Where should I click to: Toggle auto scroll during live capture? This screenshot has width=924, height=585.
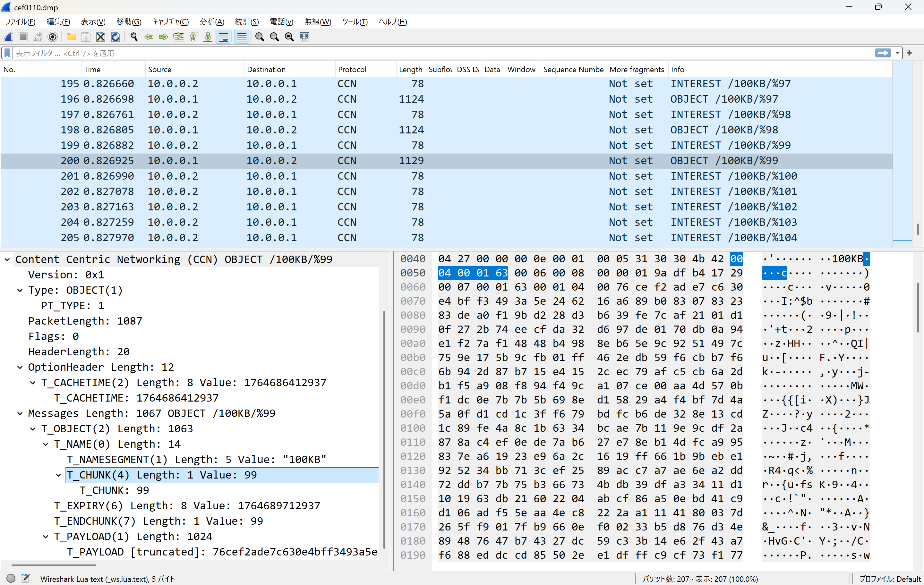(x=223, y=37)
